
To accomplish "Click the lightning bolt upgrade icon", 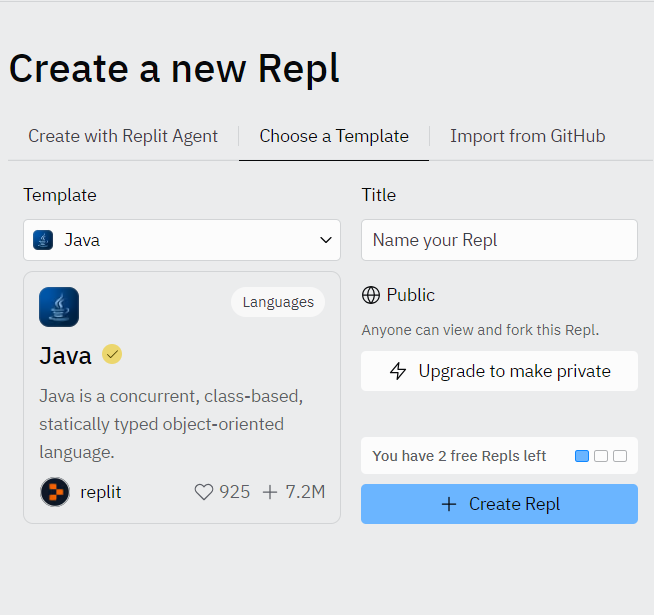I will (x=398, y=371).
